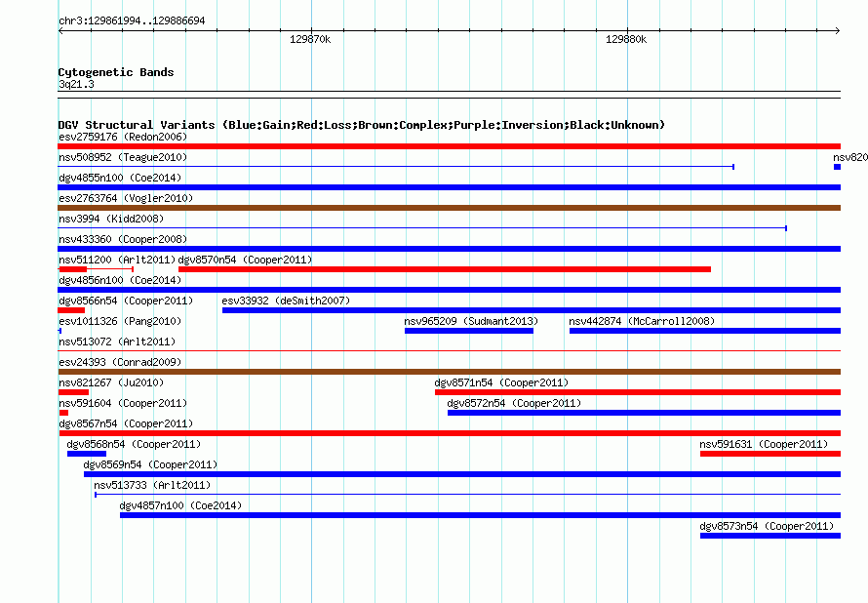Select nsv513072 (Arlt2011) label
This screenshot has width=868, height=603.
click(x=117, y=342)
